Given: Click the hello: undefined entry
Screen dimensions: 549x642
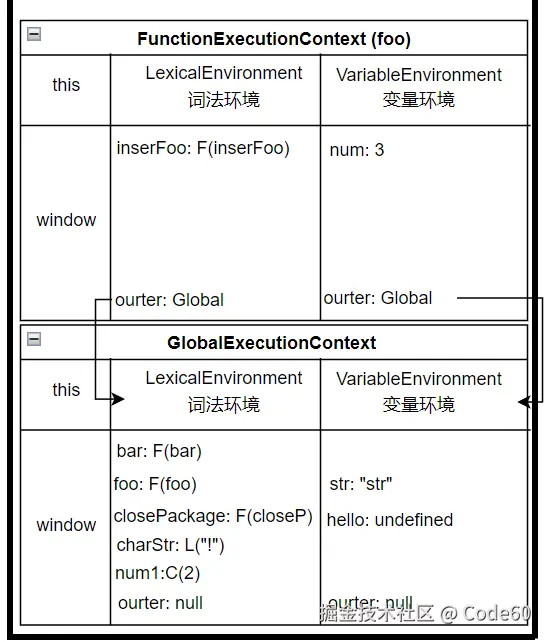Looking at the screenshot, I should (x=390, y=520).
